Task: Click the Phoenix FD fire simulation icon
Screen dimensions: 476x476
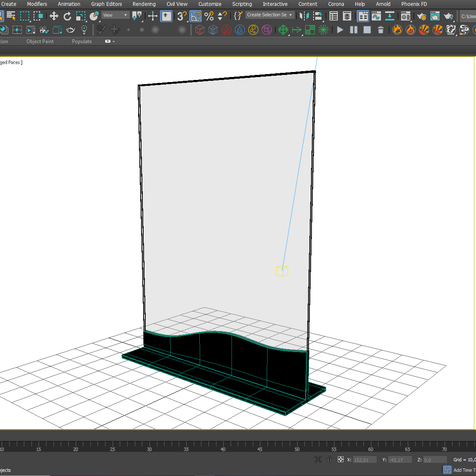Action: pos(397,30)
